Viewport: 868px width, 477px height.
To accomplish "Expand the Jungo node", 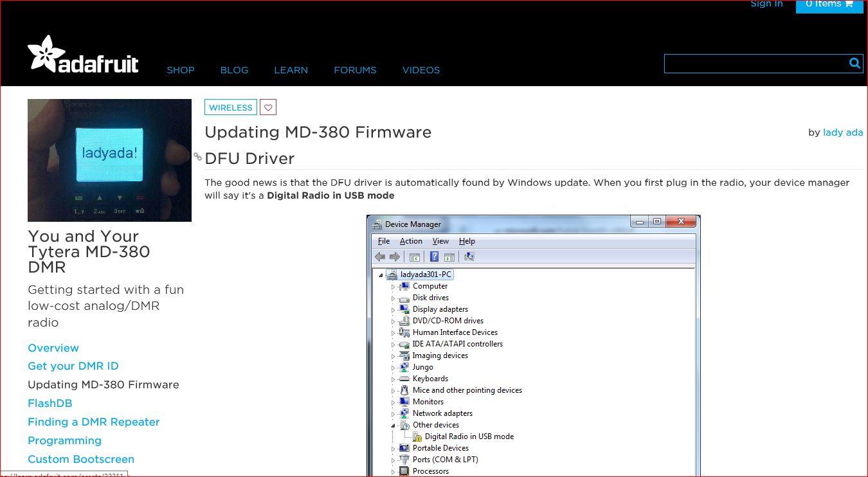I will (393, 368).
